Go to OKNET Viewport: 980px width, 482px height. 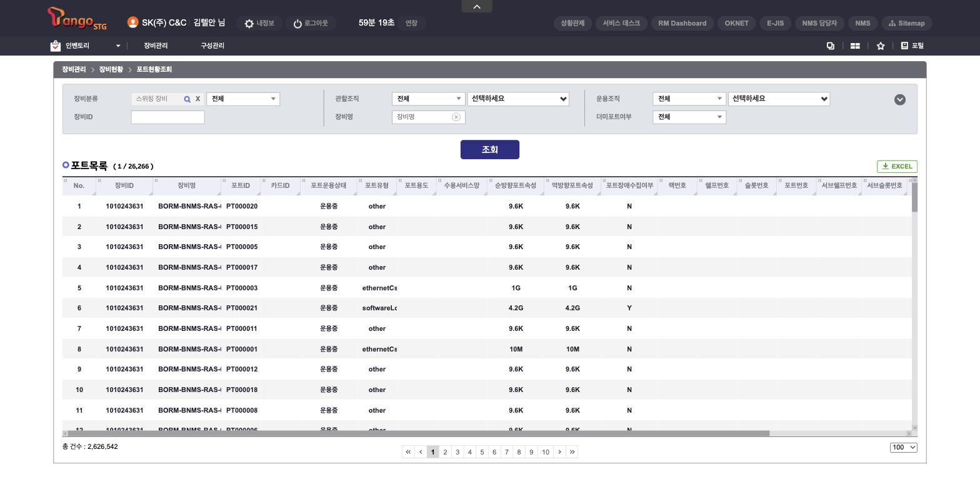[736, 23]
